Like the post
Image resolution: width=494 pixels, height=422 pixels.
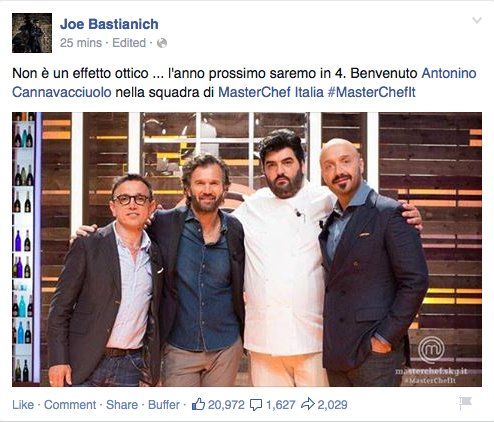pyautogui.click(x=23, y=405)
